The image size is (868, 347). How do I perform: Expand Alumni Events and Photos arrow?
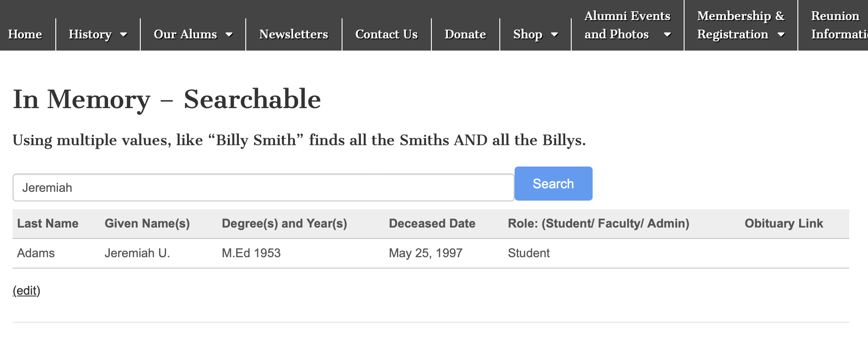[667, 34]
